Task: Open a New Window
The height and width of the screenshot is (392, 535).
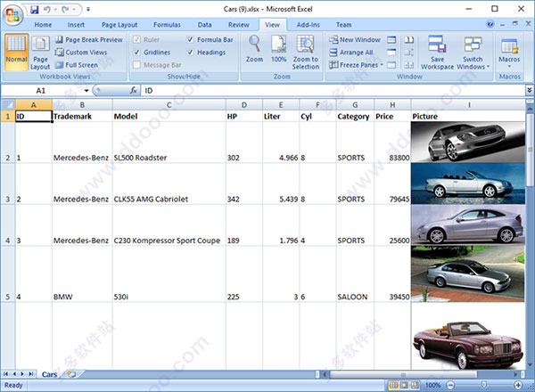Action: [355, 40]
